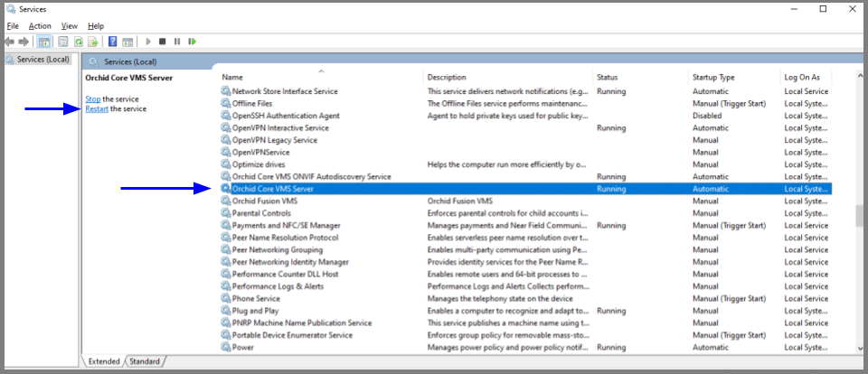The image size is (868, 374).
Task: Select Peer Networking Identity Manager service
Action: [526, 262]
